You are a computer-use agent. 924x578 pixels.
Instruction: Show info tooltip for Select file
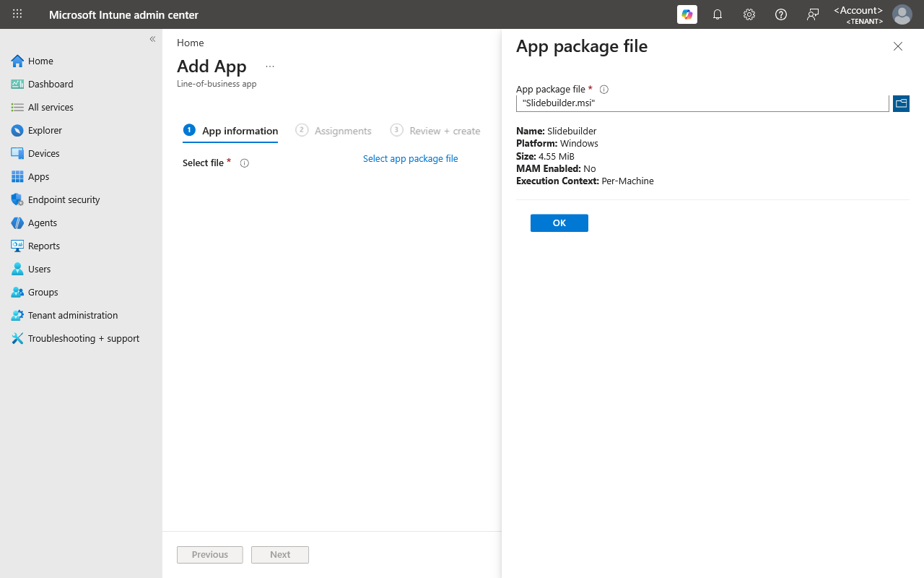244,163
